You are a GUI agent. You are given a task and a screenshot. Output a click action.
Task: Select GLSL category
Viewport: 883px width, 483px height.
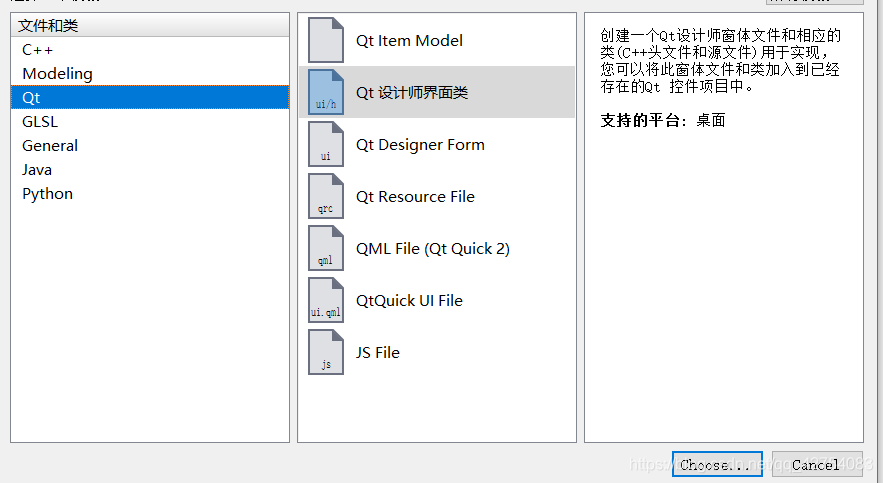coord(150,122)
